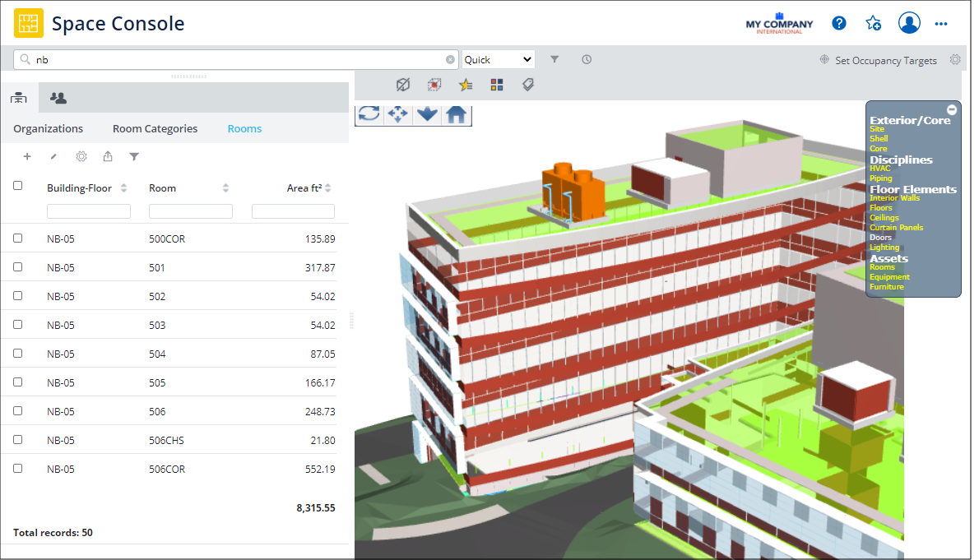
Task: Toggle the select-all rooms header checkbox
Action: [x=18, y=186]
